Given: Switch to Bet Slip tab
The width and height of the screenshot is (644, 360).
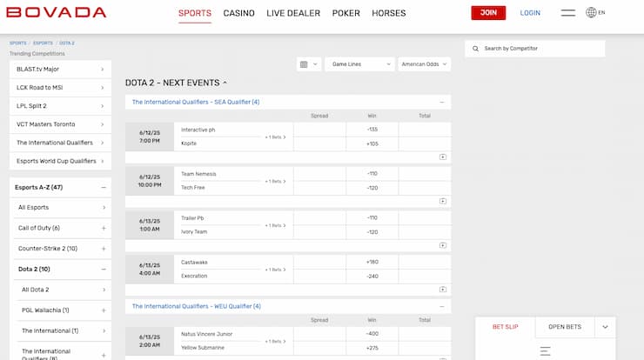Looking at the screenshot, I should (x=505, y=327).
